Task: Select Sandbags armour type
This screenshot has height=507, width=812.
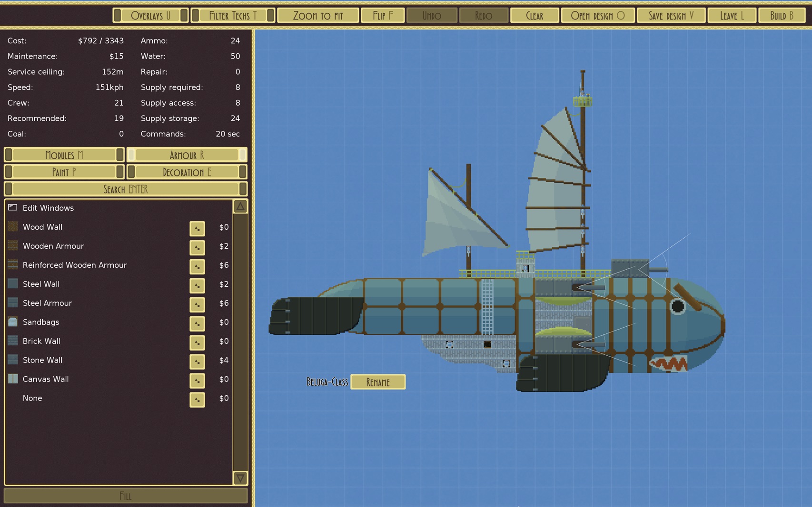Action: pyautogui.click(x=119, y=322)
